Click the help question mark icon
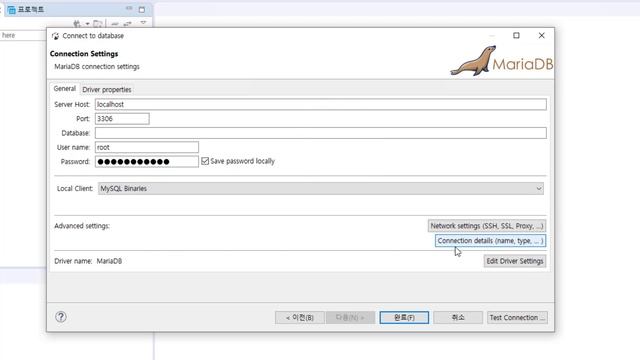Image resolution: width=640 pixels, height=360 pixels. [61, 317]
